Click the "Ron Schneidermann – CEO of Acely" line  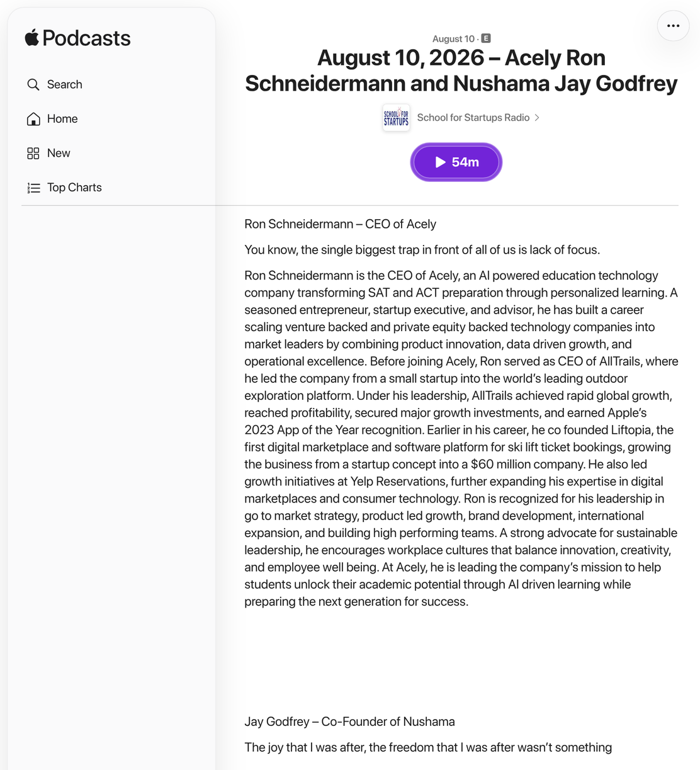(x=341, y=224)
